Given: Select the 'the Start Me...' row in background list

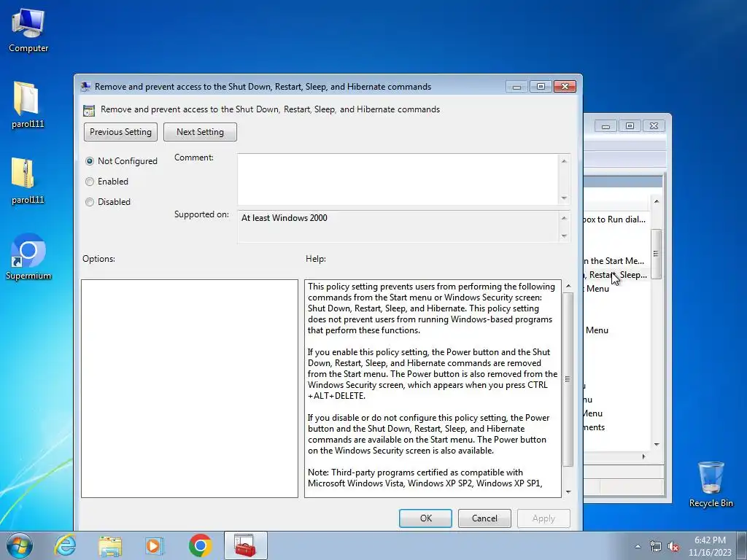Looking at the screenshot, I should point(616,261).
